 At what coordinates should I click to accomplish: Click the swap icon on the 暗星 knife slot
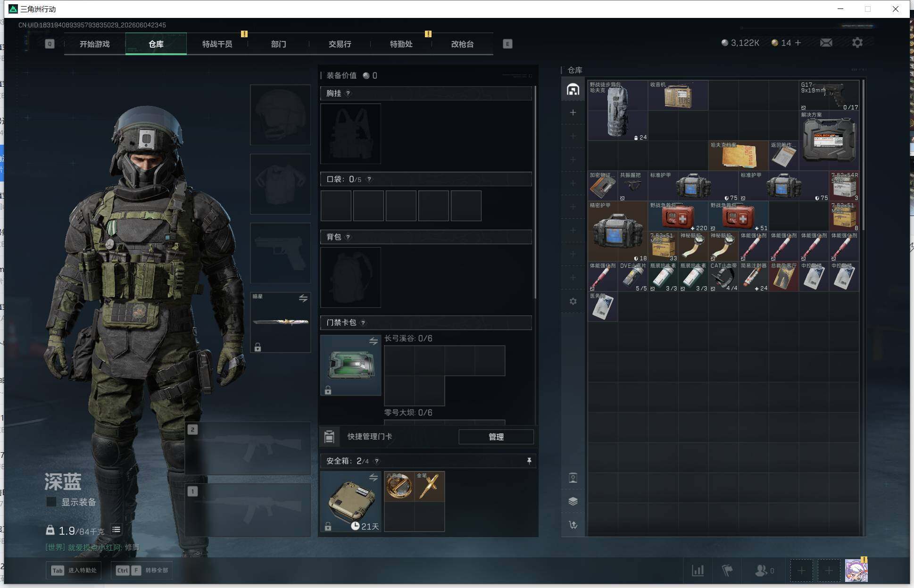(303, 298)
